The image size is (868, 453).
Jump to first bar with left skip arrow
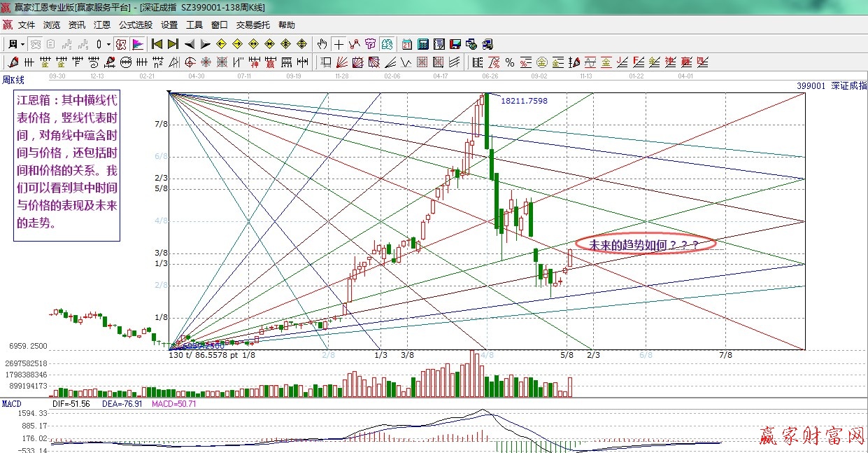(x=157, y=44)
